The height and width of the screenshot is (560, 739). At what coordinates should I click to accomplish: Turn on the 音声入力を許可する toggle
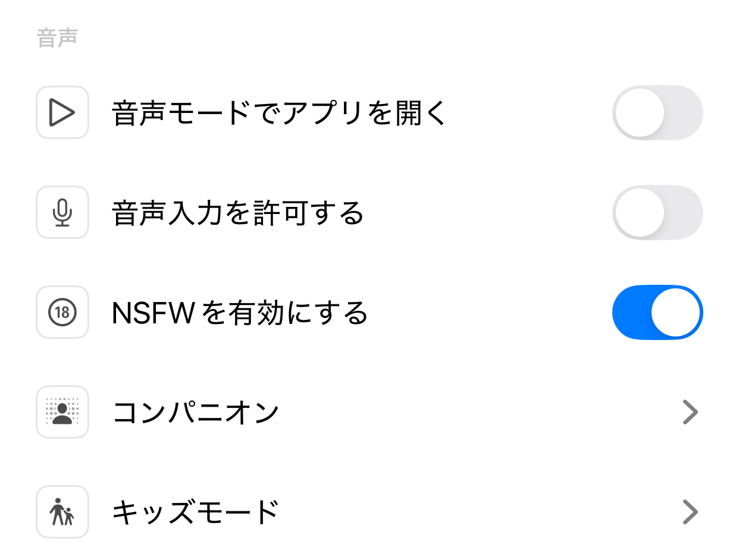coord(657,212)
